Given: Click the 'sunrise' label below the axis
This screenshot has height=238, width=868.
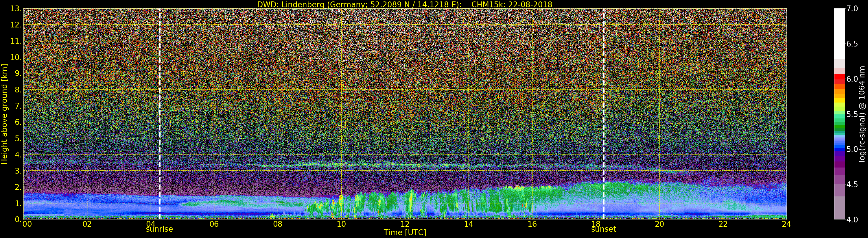Looking at the screenshot, I should [159, 229].
